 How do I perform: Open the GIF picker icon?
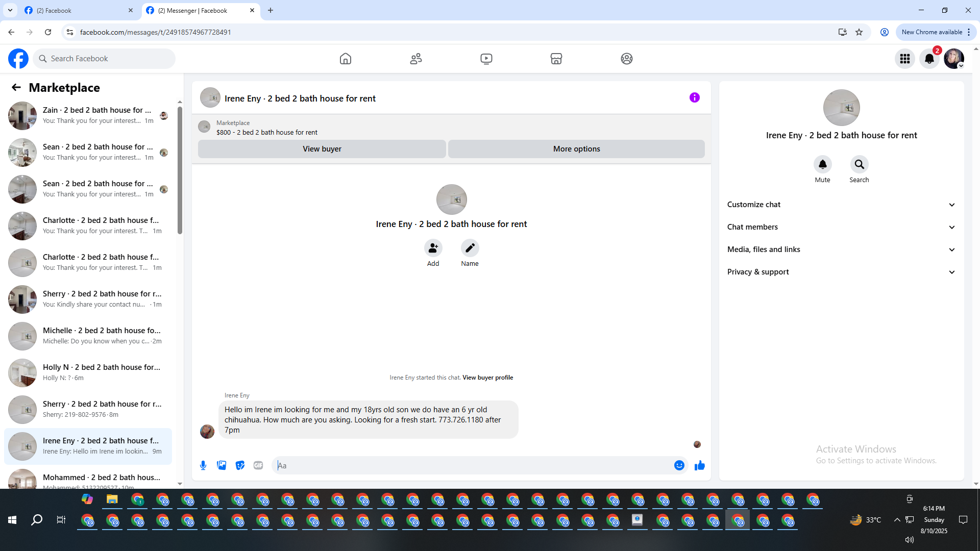pyautogui.click(x=258, y=465)
